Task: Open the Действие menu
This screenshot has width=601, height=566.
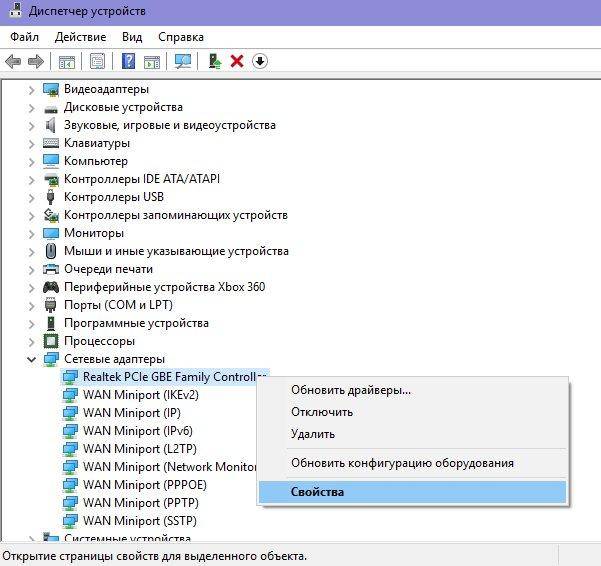Action: click(x=81, y=37)
